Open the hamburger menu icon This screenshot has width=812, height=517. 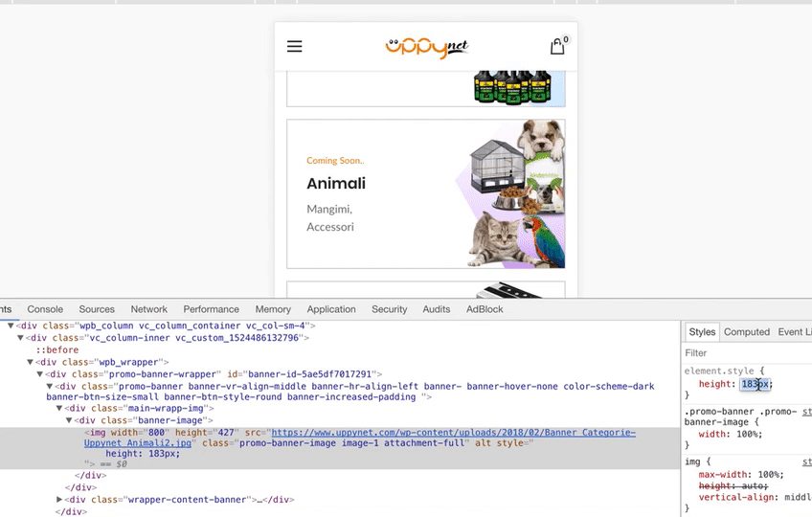(294, 47)
